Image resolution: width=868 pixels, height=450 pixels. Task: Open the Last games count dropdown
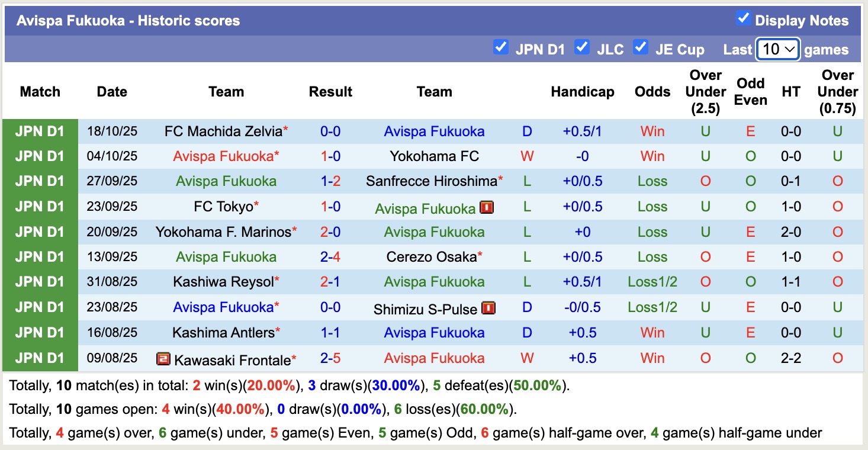777,49
